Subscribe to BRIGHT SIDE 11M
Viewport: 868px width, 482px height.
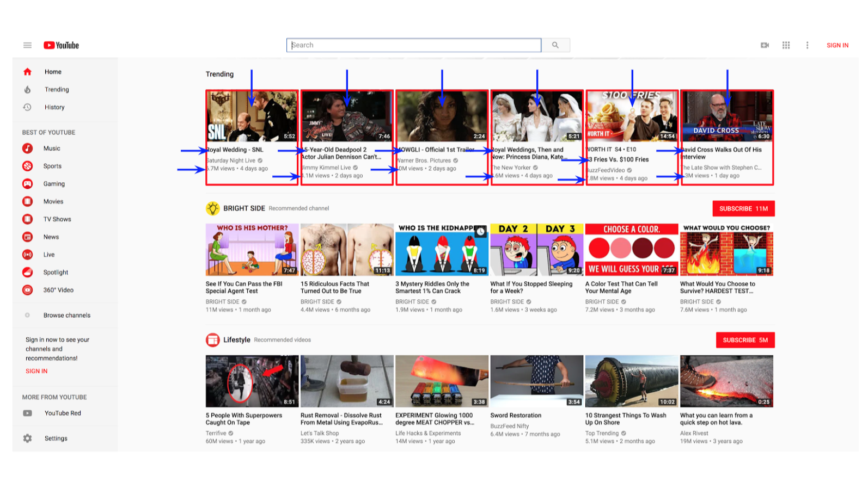pos(743,208)
